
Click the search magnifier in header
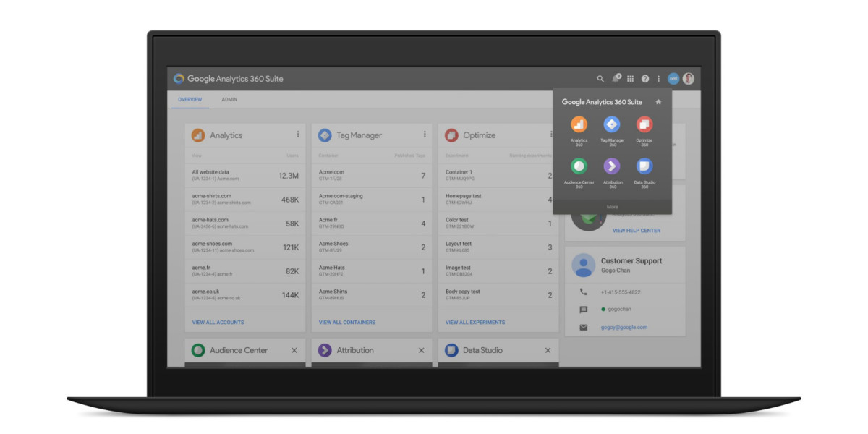click(x=600, y=79)
